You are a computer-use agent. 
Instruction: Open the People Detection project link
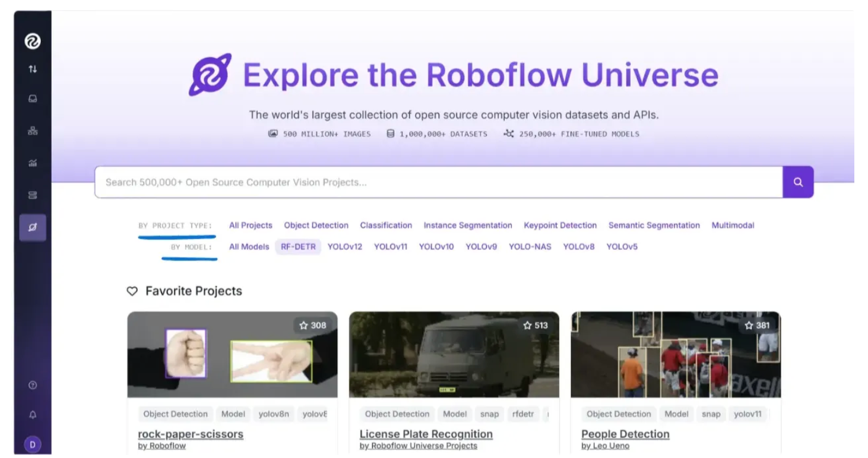pos(625,434)
